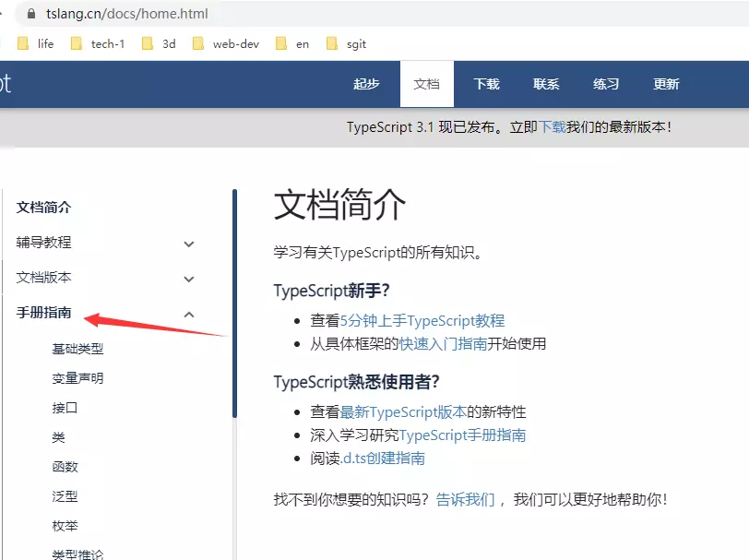This screenshot has height=560, width=749.
Task: Select the 文档 navigation tab
Action: pyautogui.click(x=426, y=84)
